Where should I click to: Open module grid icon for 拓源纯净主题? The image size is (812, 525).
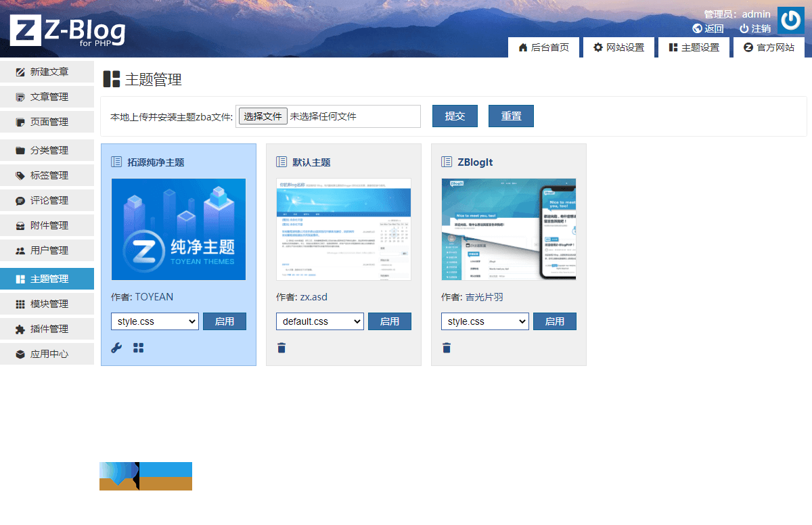[139, 348]
